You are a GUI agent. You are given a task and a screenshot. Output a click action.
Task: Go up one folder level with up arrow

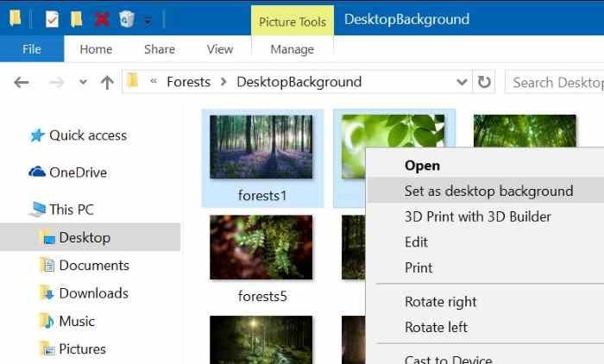click(x=107, y=82)
